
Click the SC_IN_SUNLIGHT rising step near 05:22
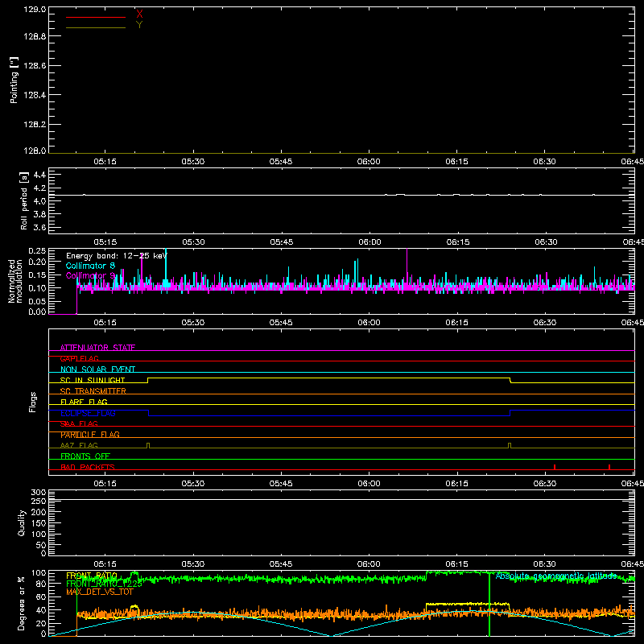tap(148, 380)
